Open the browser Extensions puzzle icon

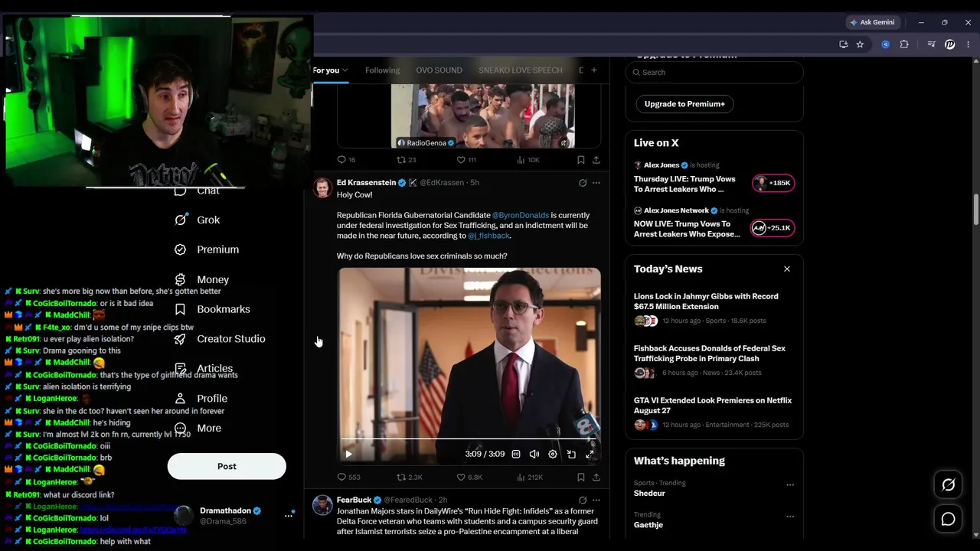pos(904,44)
